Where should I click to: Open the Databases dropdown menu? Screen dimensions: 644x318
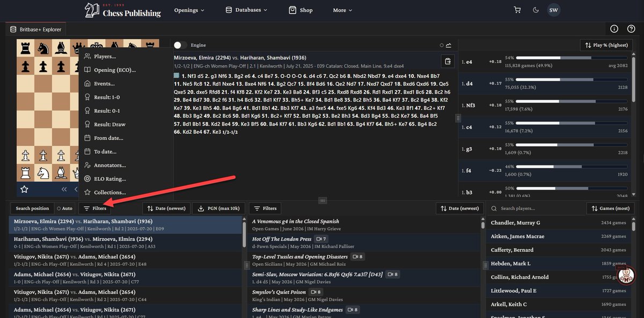(x=247, y=10)
